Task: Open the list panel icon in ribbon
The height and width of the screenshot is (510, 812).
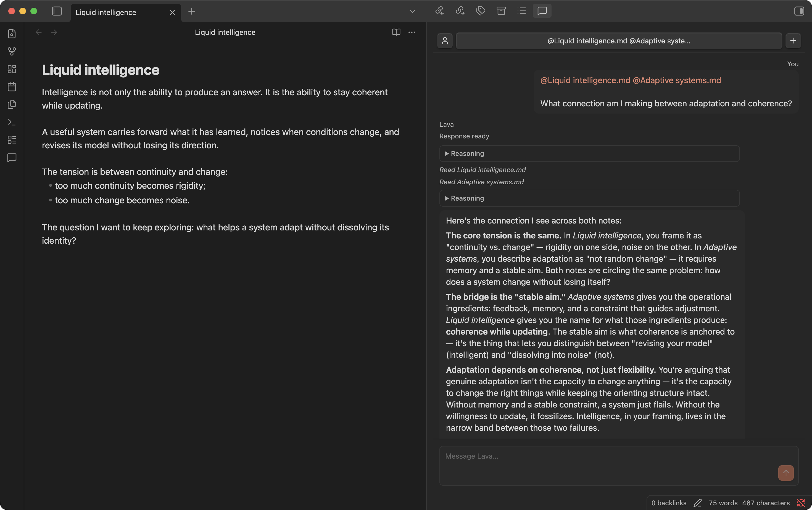Action: (12, 140)
